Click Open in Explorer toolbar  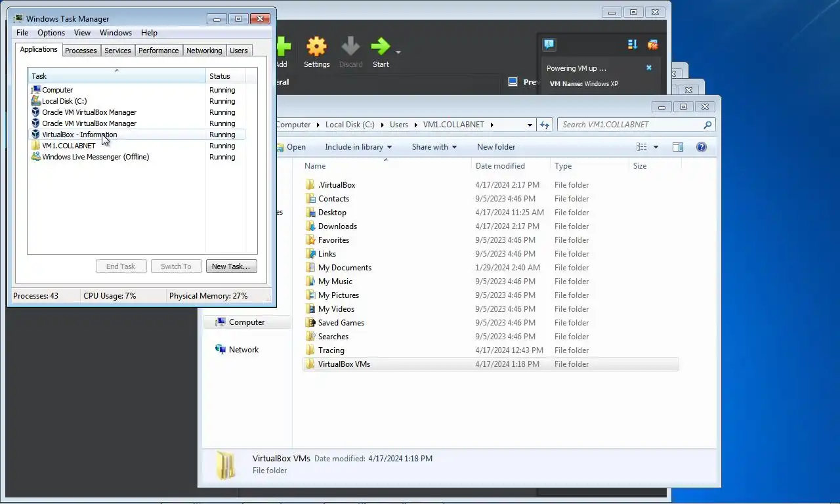(291, 147)
